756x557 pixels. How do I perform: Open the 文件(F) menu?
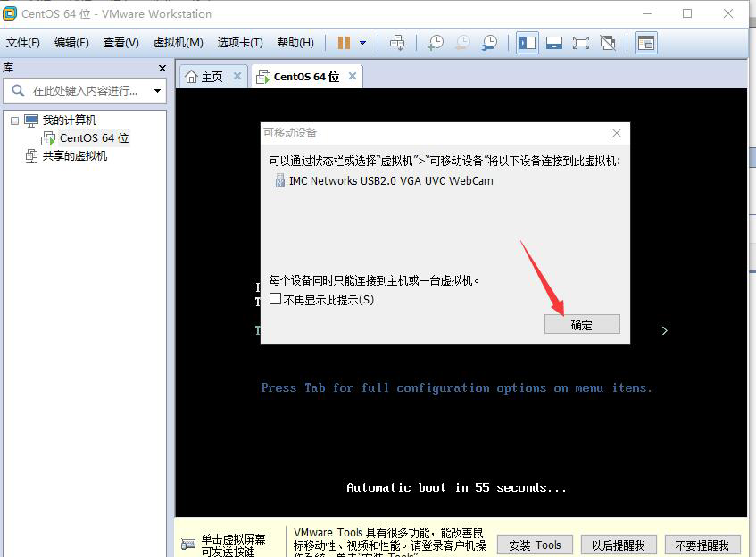[x=22, y=43]
